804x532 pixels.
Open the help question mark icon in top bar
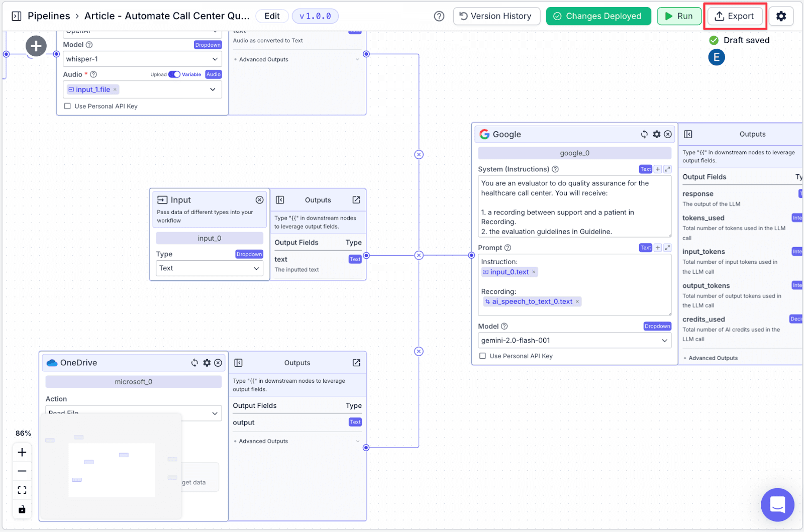439,16
